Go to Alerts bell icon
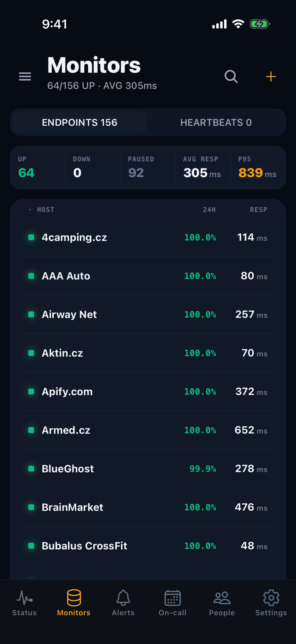296x644 pixels. [123, 598]
